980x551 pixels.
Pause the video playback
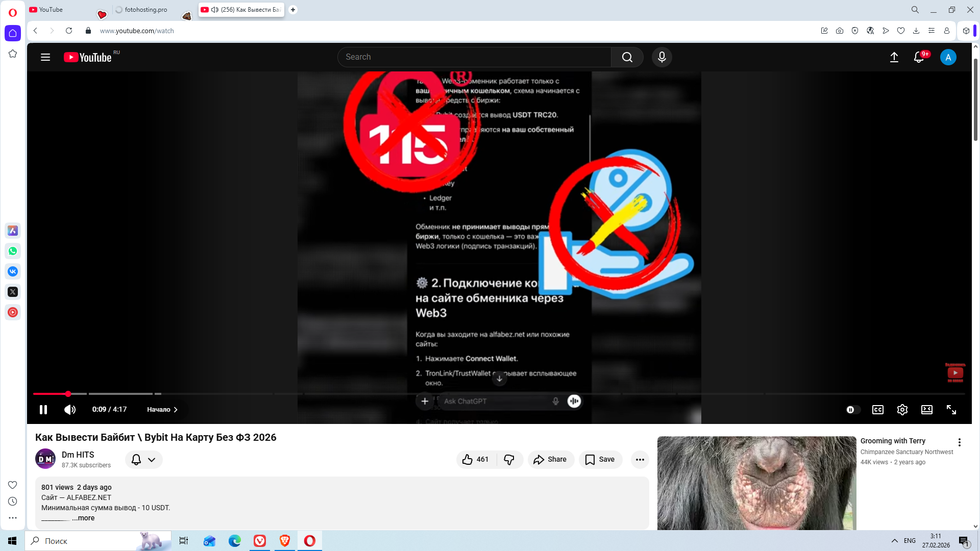[43, 410]
